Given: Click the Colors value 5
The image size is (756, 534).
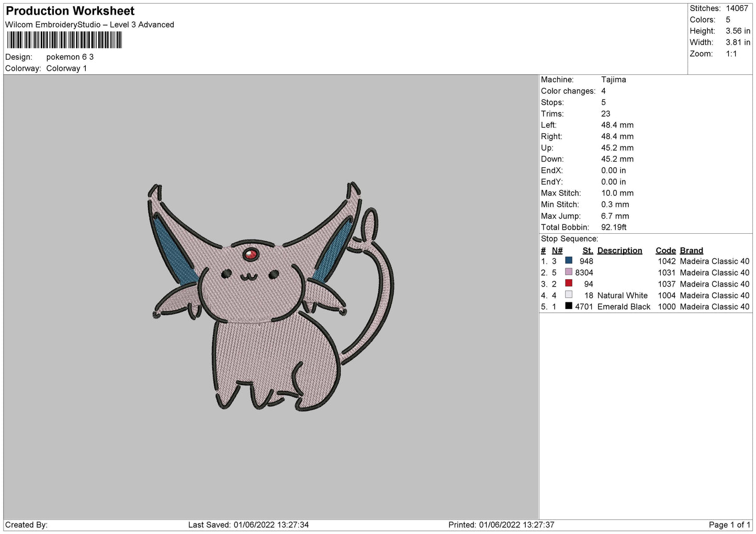Looking at the screenshot, I should pos(728,20).
